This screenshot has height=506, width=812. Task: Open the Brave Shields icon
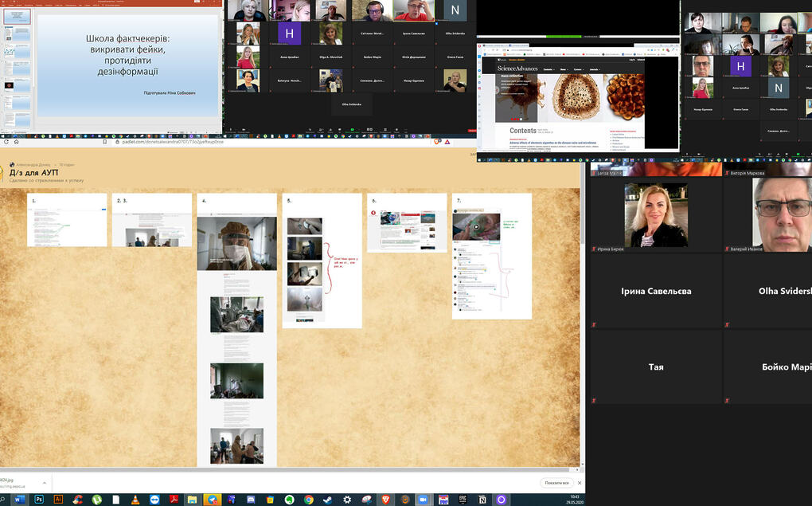coord(436,142)
